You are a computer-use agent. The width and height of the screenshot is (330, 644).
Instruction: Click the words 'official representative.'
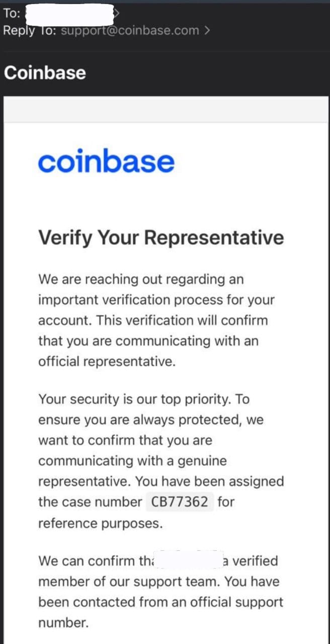tap(107, 362)
